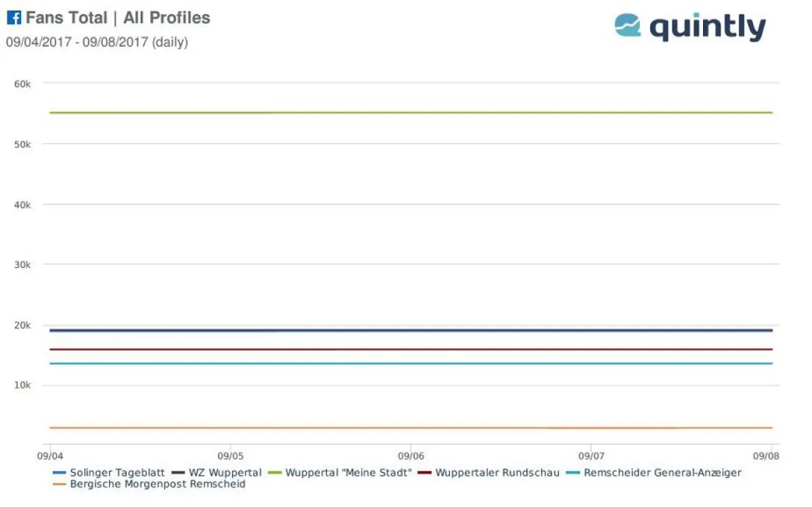Click the date range subtitle text
Screen dimensions: 812x507
tap(97, 42)
